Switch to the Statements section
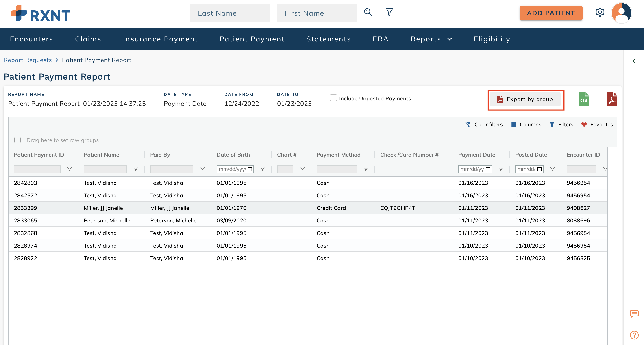 coord(328,39)
